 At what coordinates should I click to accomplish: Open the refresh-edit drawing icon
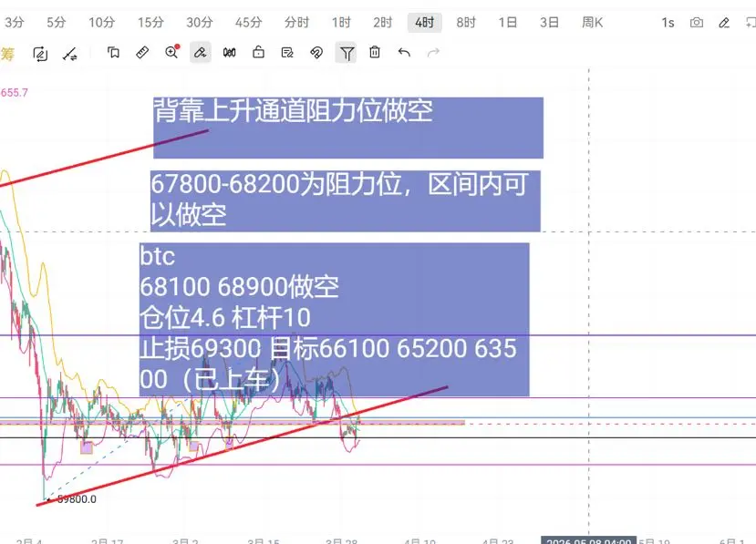tap(40, 54)
